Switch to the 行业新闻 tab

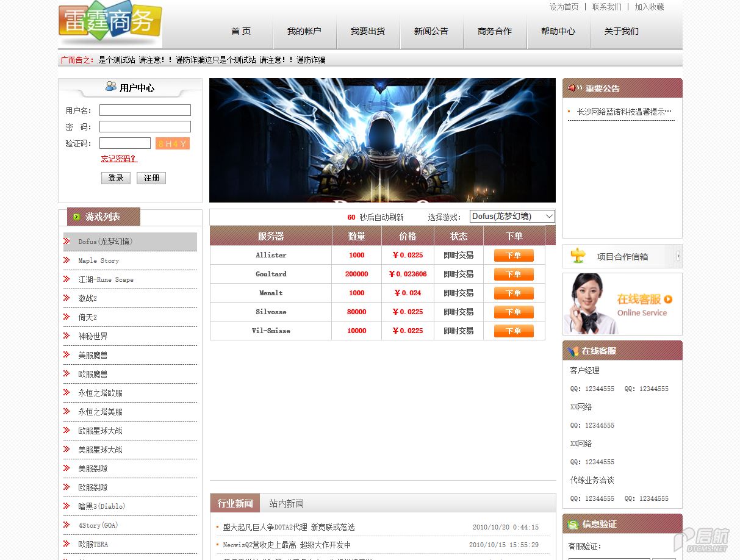[x=235, y=503]
